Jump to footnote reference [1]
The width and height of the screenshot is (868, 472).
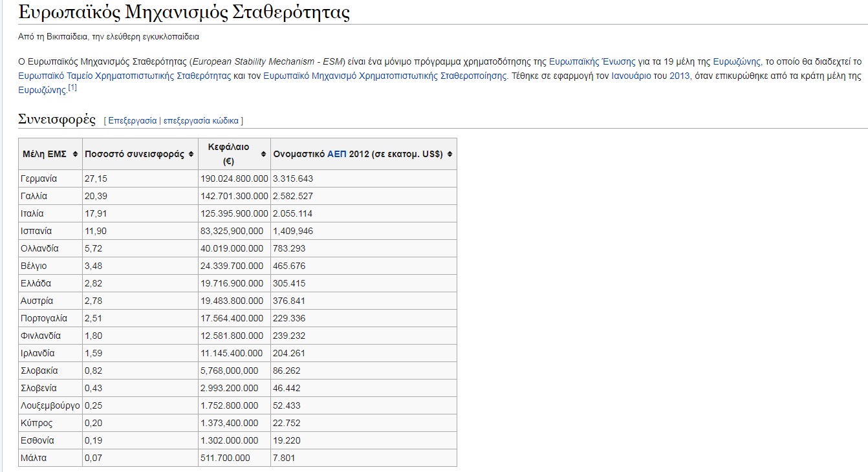point(72,88)
